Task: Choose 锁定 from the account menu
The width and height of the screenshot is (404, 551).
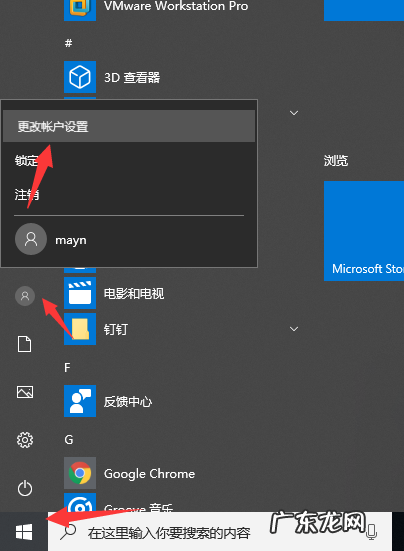Action: coord(26,161)
